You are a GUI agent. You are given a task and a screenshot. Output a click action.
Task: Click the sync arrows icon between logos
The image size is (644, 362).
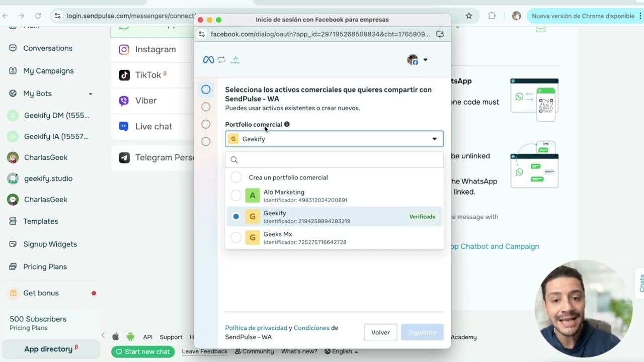point(221,60)
